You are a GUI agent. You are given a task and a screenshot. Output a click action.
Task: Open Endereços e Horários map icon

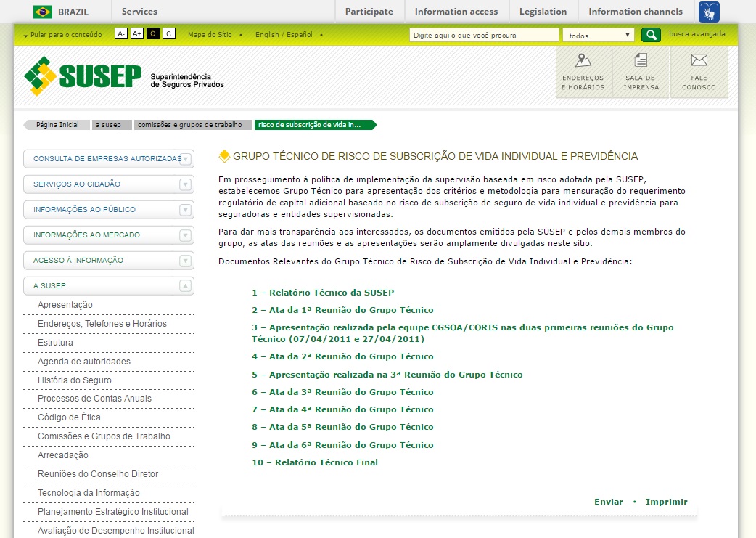pyautogui.click(x=583, y=60)
